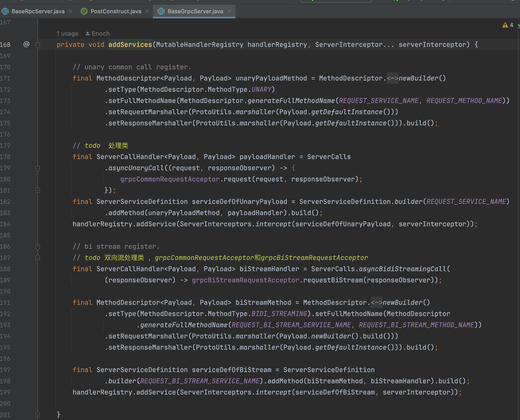Expand the folded <~> diamond on line 171
The height and width of the screenshot is (420, 520).
coord(393,78)
